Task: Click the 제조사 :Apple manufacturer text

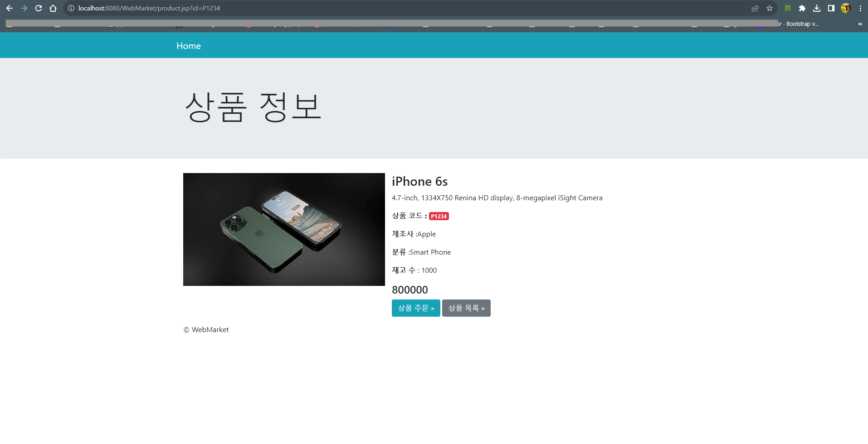Action: [414, 234]
